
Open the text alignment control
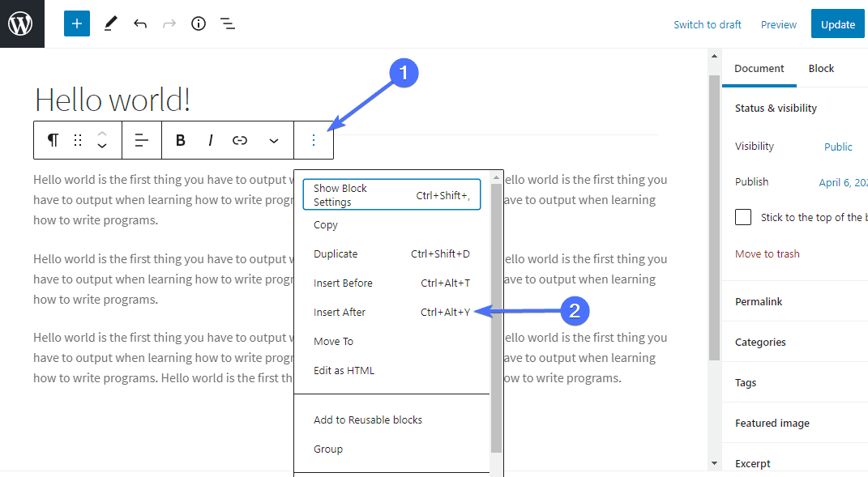[142, 141]
